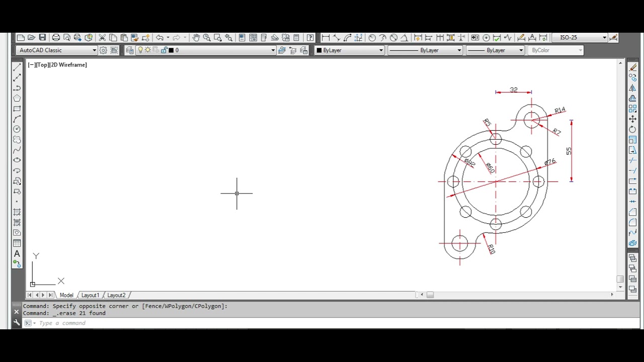644x362 pixels.
Task: Switch to the Layout1 tab
Action: click(91, 295)
